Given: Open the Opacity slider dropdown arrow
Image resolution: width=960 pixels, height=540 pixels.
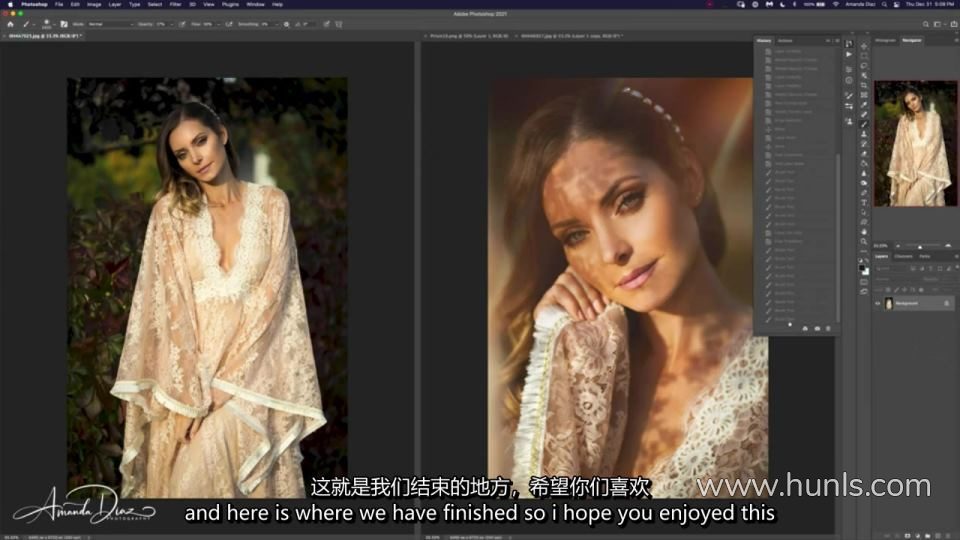Looking at the screenshot, I should click(x=172, y=24).
